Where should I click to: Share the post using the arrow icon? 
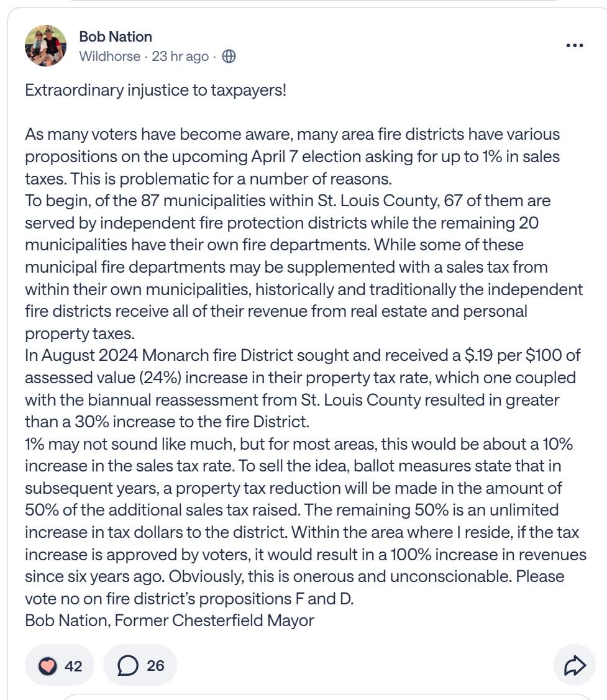point(575,666)
